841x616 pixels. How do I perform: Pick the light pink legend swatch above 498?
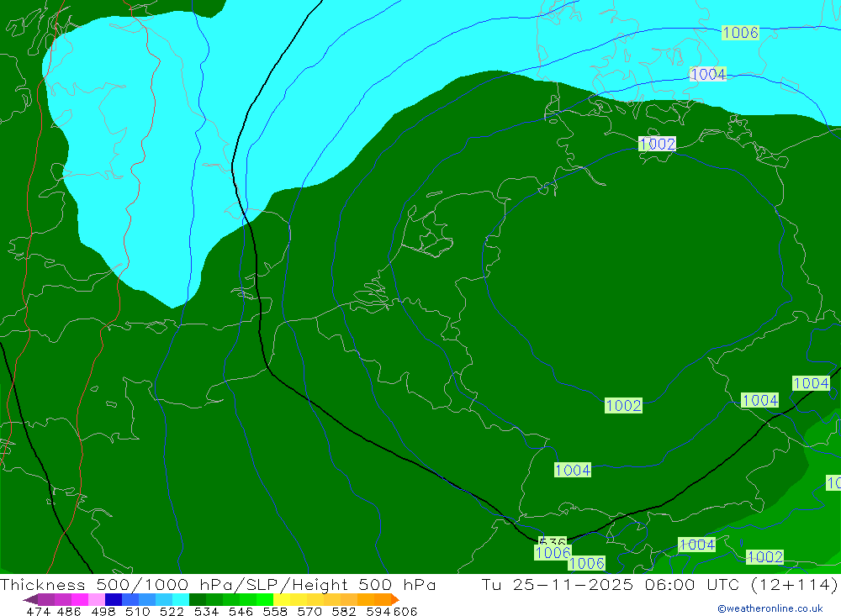pyautogui.click(x=97, y=599)
